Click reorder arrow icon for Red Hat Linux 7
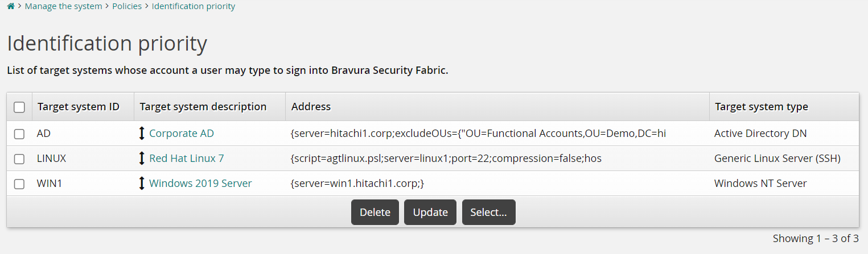 pyautogui.click(x=142, y=159)
